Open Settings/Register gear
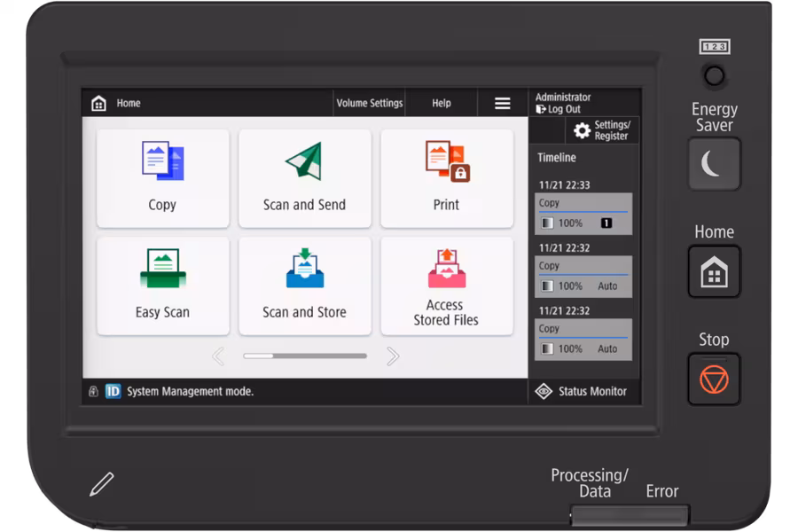Image resolution: width=798 pixels, height=532 pixels. [602, 130]
